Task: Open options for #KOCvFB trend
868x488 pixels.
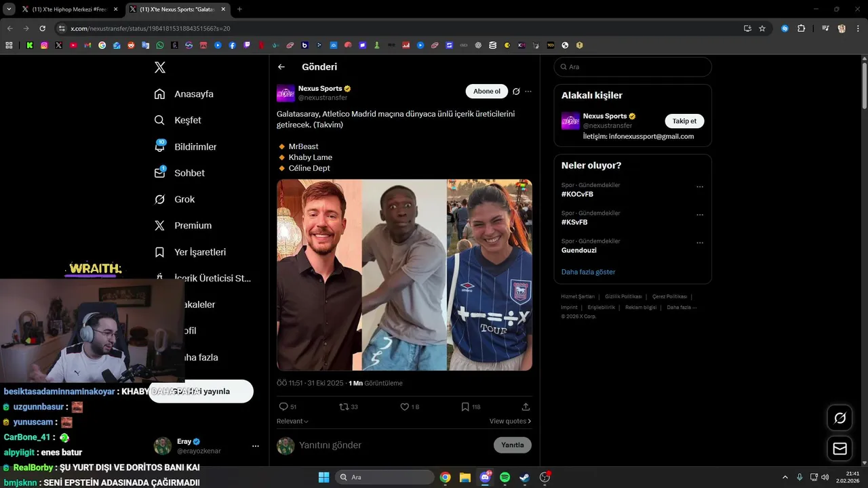Action: [700, 187]
